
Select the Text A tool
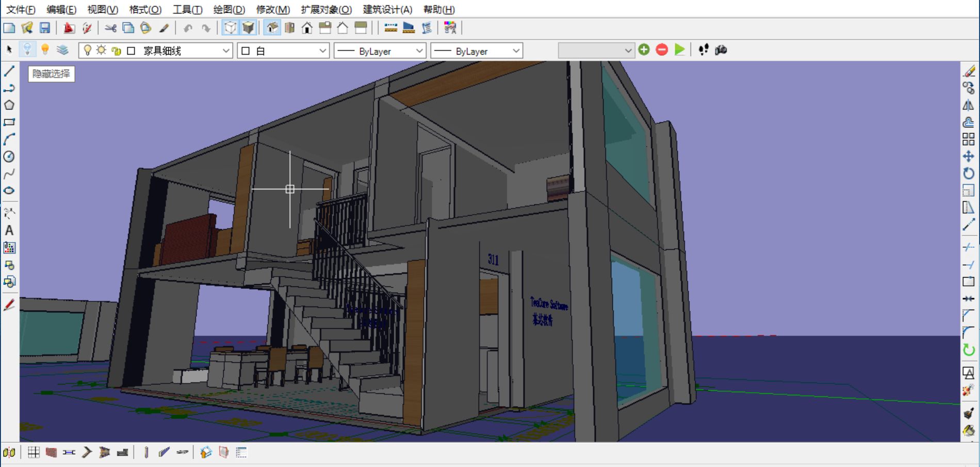pyautogui.click(x=9, y=231)
